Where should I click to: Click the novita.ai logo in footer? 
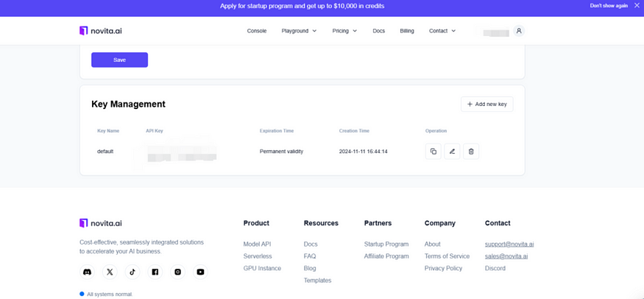coord(101,223)
